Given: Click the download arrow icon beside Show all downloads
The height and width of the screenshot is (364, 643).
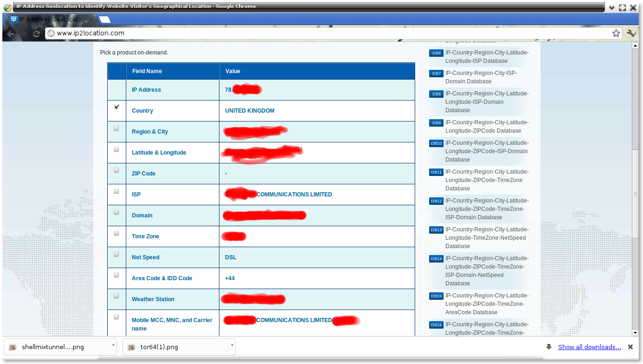Looking at the screenshot, I should pyautogui.click(x=549, y=347).
